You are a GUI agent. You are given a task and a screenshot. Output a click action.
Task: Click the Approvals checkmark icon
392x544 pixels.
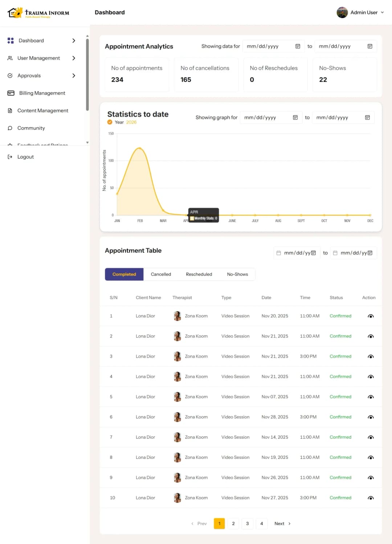(x=10, y=76)
